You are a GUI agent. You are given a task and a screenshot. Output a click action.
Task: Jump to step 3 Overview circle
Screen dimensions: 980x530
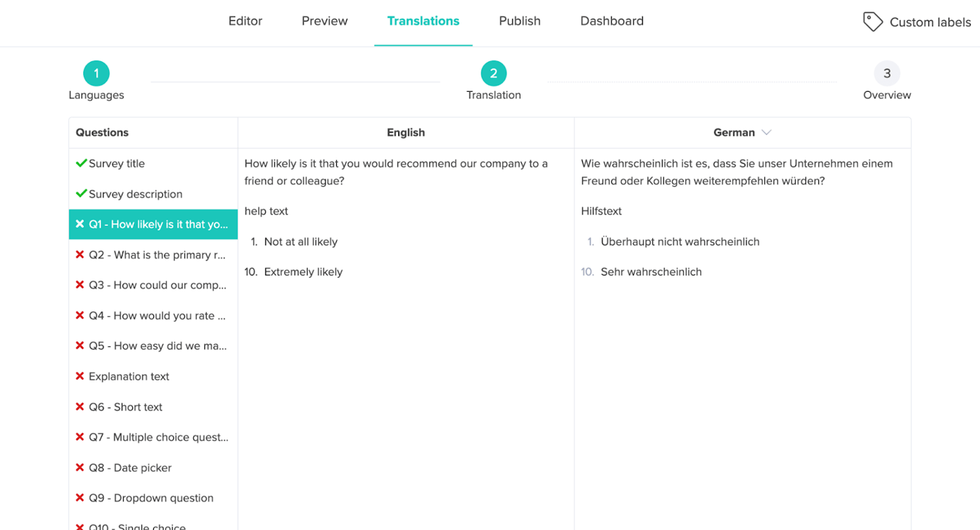pos(887,73)
